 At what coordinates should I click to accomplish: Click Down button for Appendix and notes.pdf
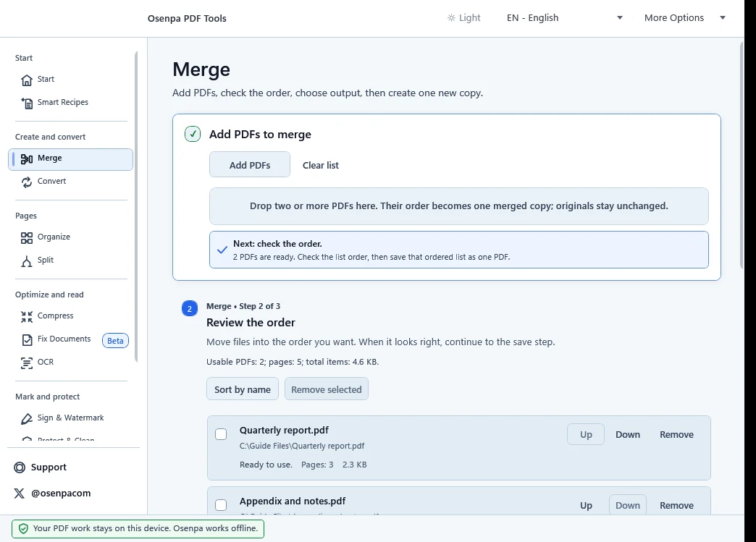coord(628,505)
